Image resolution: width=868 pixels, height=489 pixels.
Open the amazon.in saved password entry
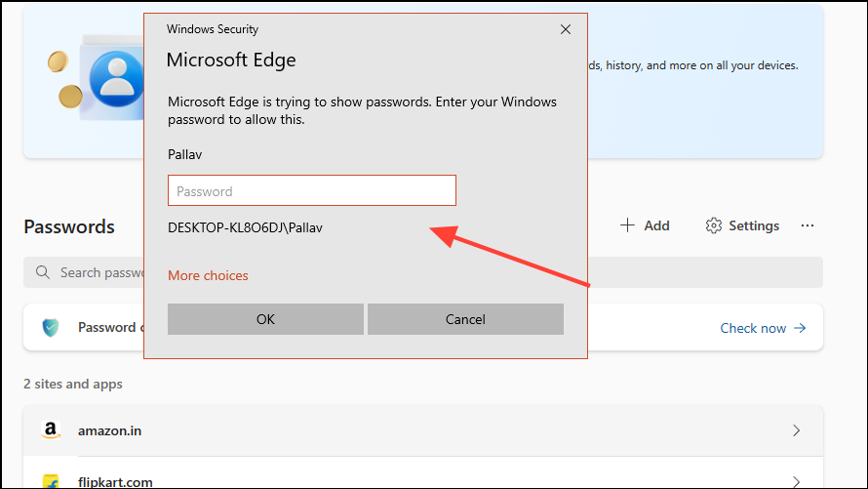423,430
